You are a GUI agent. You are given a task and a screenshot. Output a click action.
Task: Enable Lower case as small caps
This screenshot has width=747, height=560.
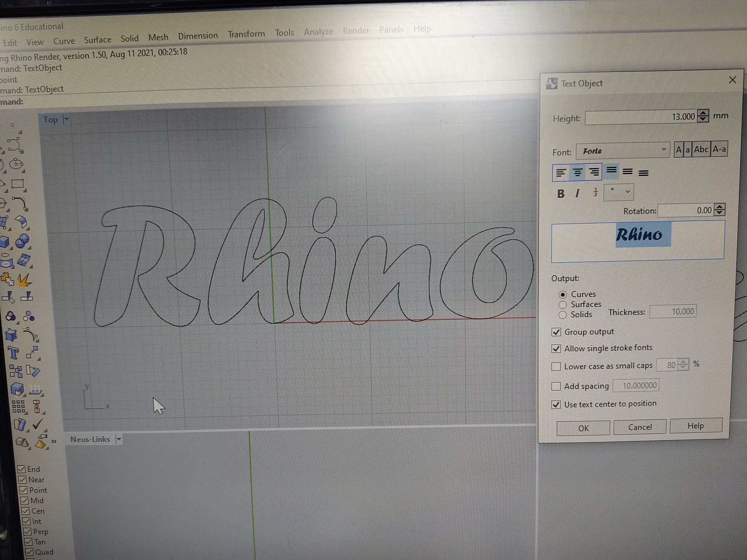(556, 366)
